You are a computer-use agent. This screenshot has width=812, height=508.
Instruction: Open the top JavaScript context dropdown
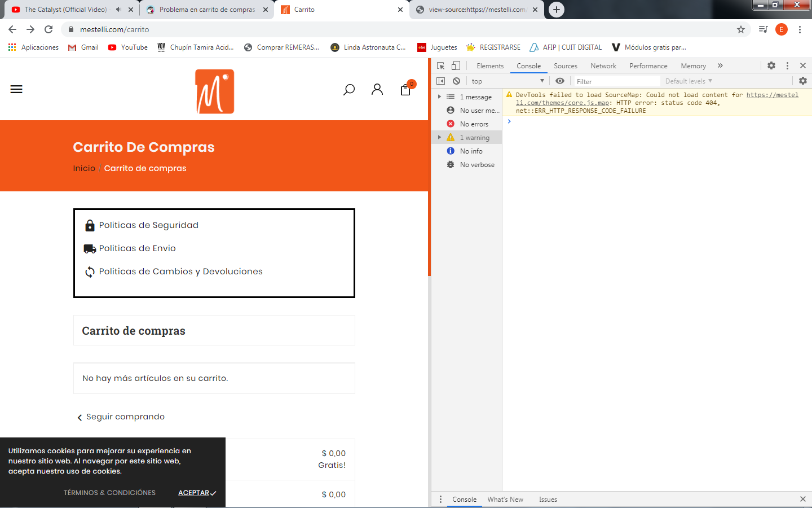pos(507,81)
